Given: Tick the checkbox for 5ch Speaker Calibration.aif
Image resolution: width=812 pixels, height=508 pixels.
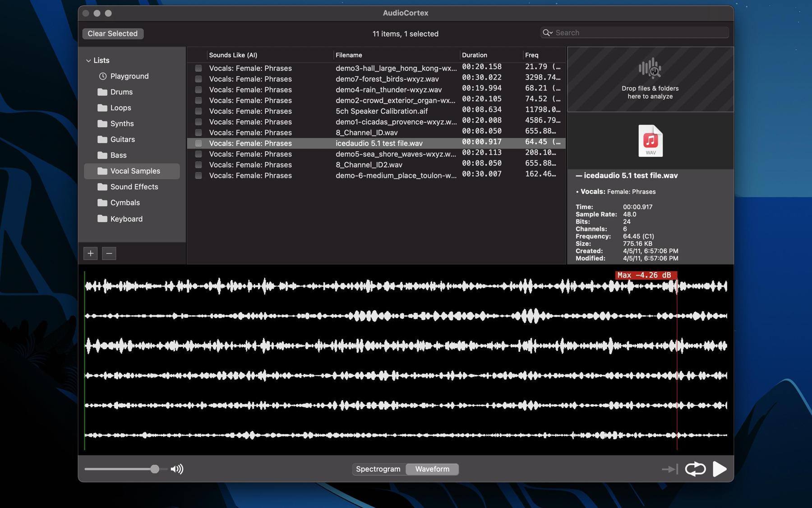Looking at the screenshot, I should (x=198, y=111).
